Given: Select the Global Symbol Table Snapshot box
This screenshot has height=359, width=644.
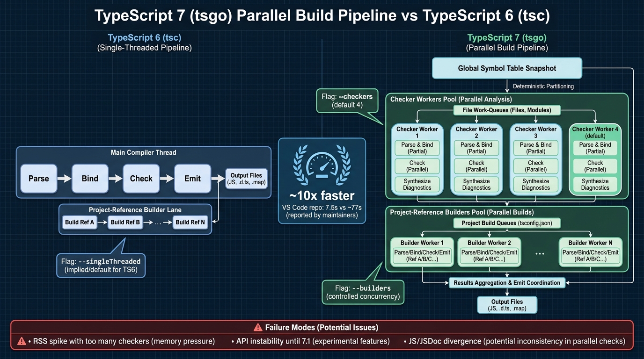Looking at the screenshot, I should tap(507, 68).
